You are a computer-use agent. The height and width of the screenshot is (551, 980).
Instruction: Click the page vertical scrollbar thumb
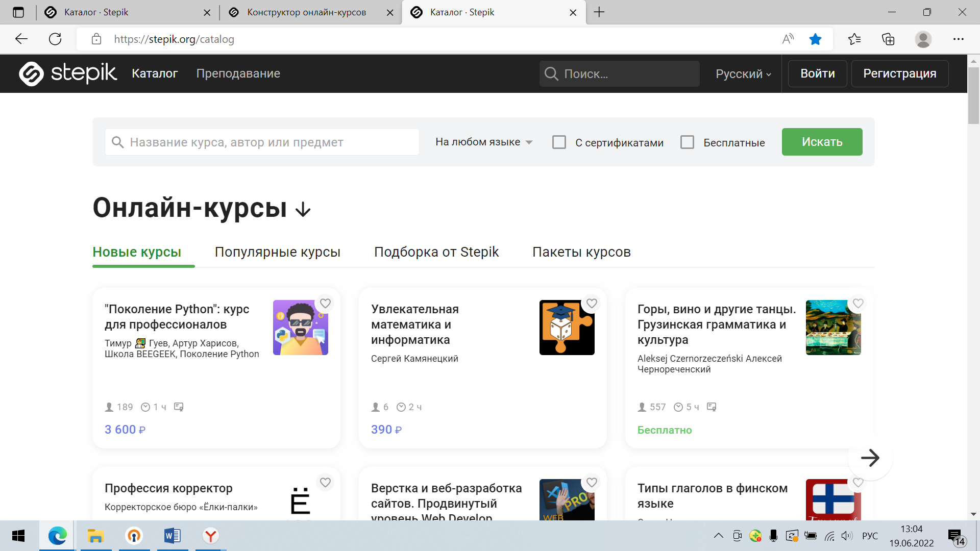pyautogui.click(x=973, y=94)
